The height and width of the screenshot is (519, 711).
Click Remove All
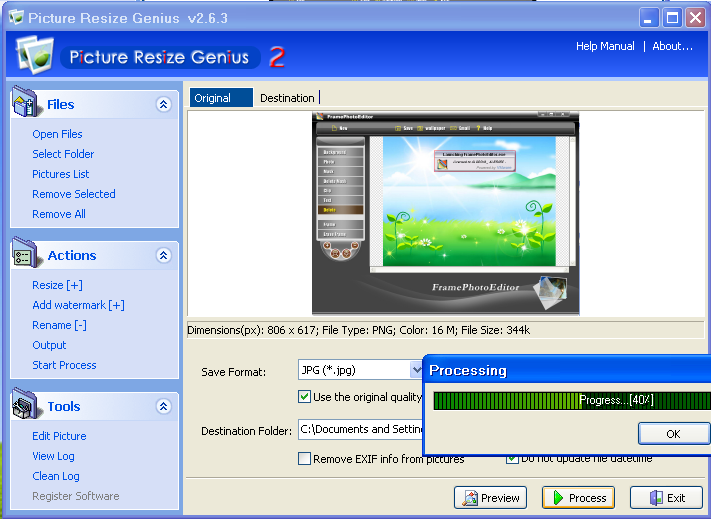tap(59, 214)
